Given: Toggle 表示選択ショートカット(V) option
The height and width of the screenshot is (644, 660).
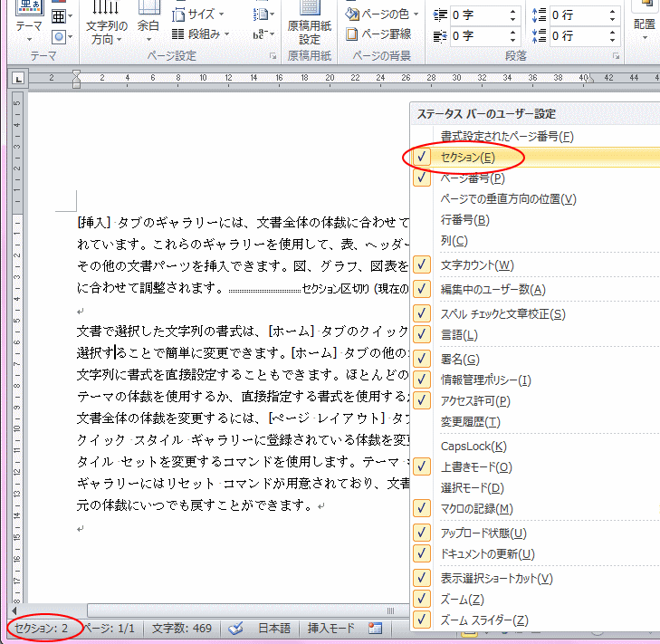Looking at the screenshot, I should click(x=535, y=578).
